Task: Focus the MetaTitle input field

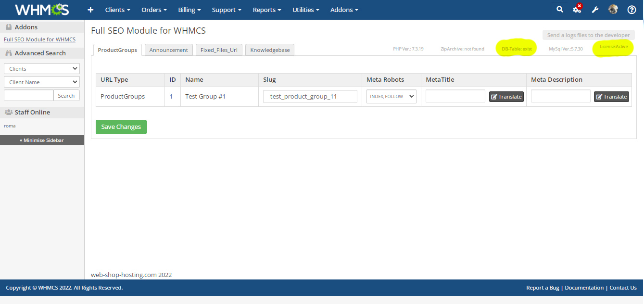Action: pyautogui.click(x=455, y=96)
